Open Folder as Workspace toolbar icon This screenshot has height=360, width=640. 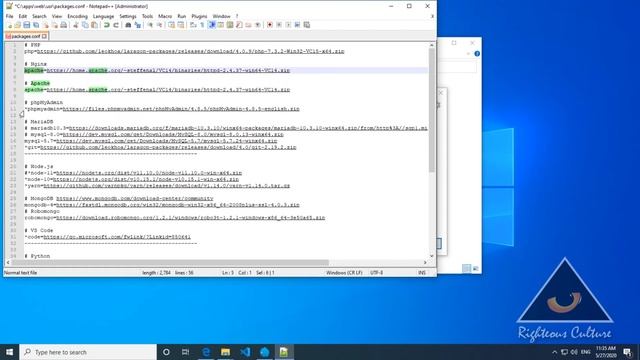pyautogui.click(x=248, y=25)
